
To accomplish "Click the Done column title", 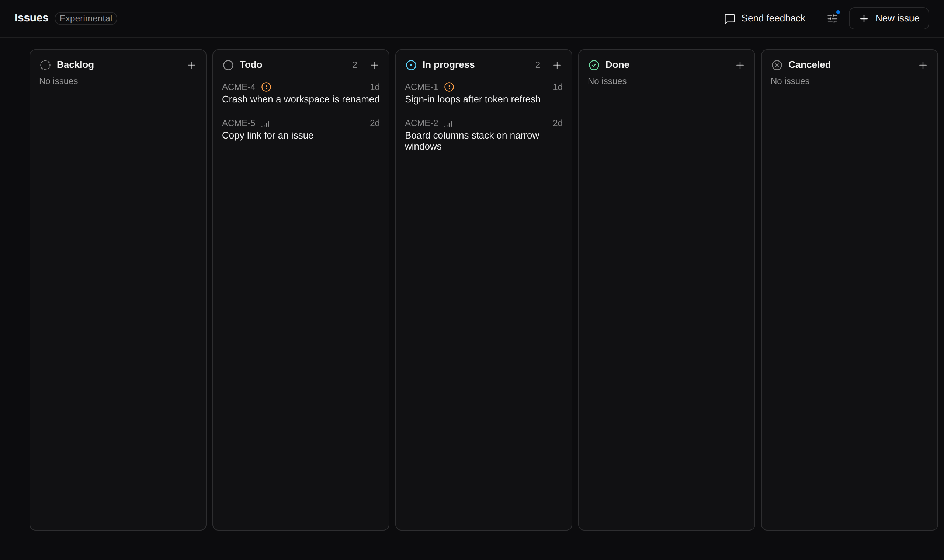I will [617, 65].
